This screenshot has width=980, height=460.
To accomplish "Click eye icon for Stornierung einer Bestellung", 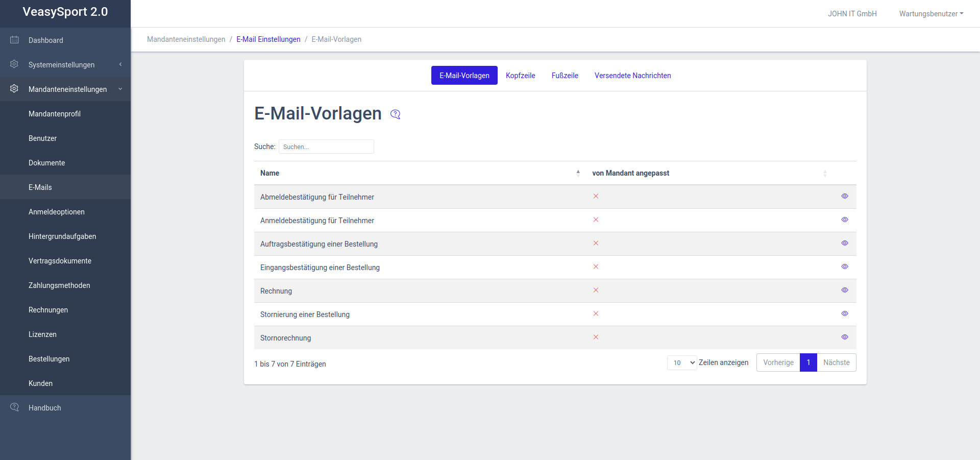I will click(x=844, y=313).
